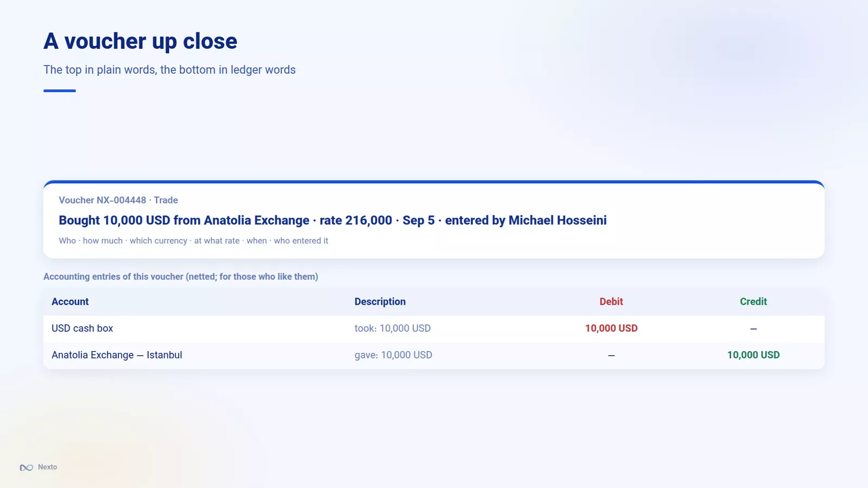
Task: Select the 'USD cash box' account cell
Action: (82, 328)
